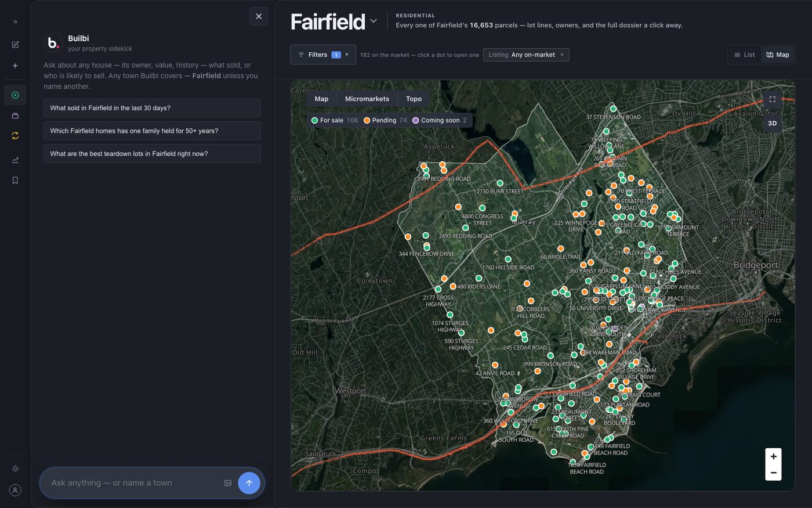812x508 pixels.
Task: Click the Builbi logo avatar
Action: click(53, 43)
